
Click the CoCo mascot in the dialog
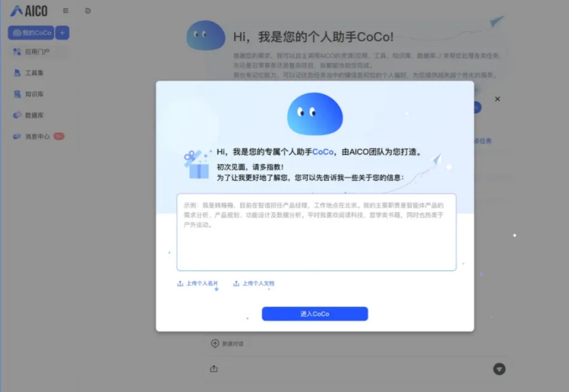pyautogui.click(x=315, y=114)
